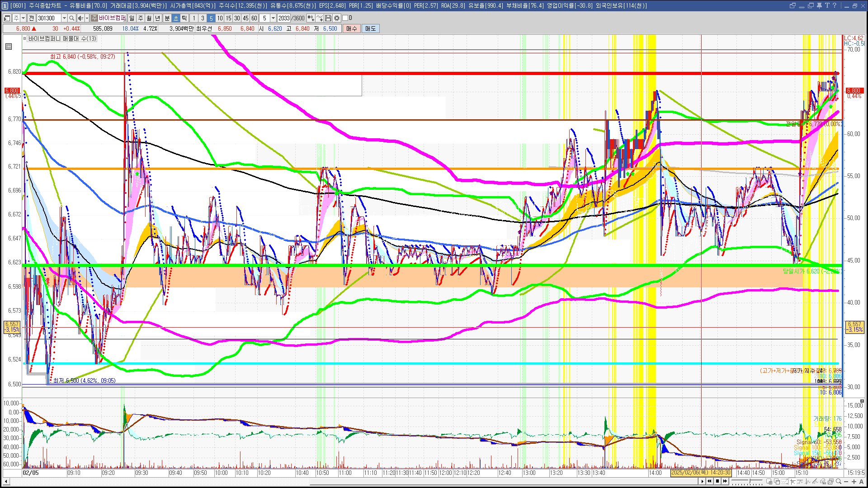Expand the stock code 301300 dropdown
The image size is (868, 488).
tap(64, 18)
